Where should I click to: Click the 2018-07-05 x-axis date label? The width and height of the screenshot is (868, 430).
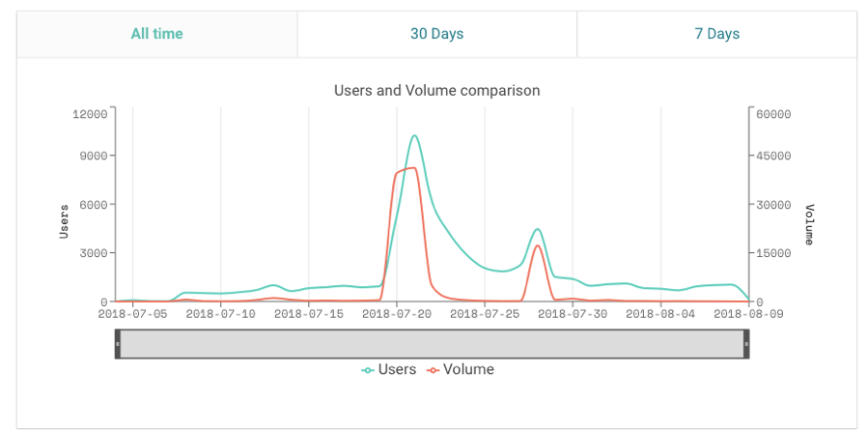coord(132,313)
